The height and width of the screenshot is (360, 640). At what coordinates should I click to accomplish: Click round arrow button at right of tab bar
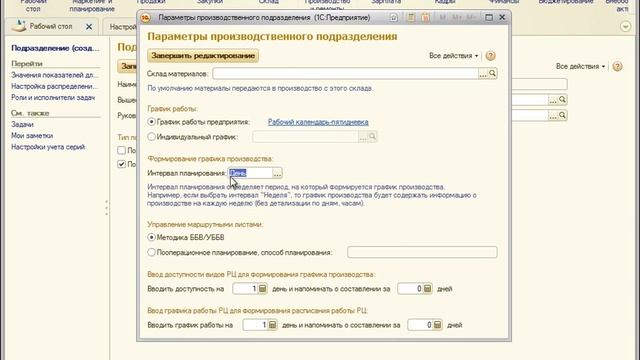pyautogui.click(x=625, y=27)
